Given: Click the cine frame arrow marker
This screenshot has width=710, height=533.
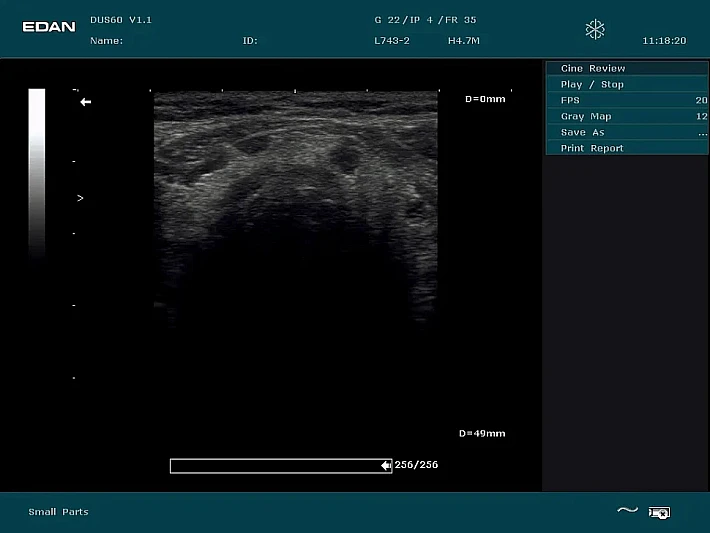Looking at the screenshot, I should click(385, 465).
